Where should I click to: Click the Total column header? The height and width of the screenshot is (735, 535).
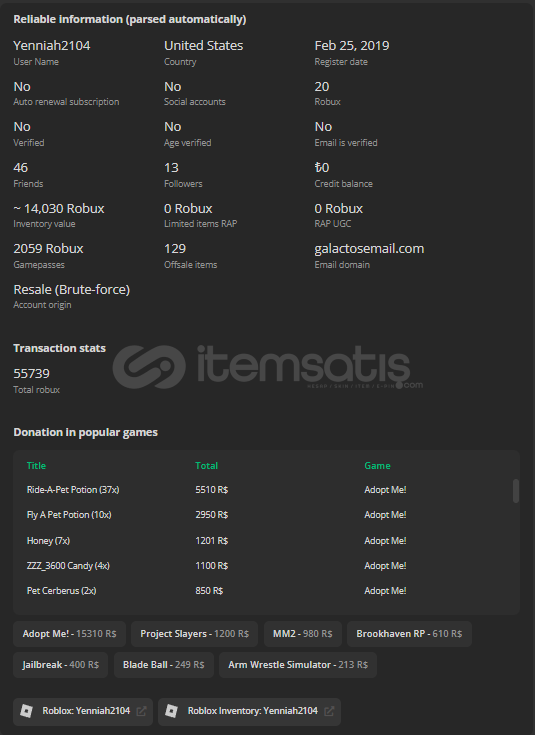pyautogui.click(x=206, y=465)
